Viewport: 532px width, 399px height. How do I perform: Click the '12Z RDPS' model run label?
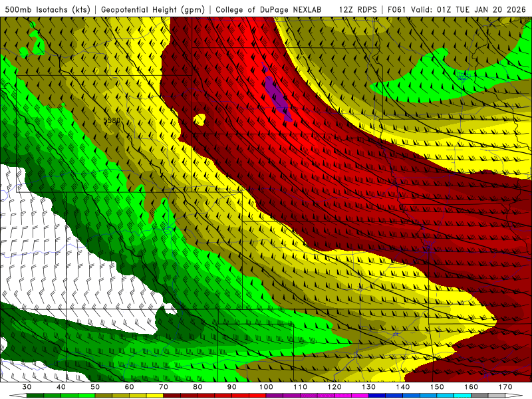[358, 9]
